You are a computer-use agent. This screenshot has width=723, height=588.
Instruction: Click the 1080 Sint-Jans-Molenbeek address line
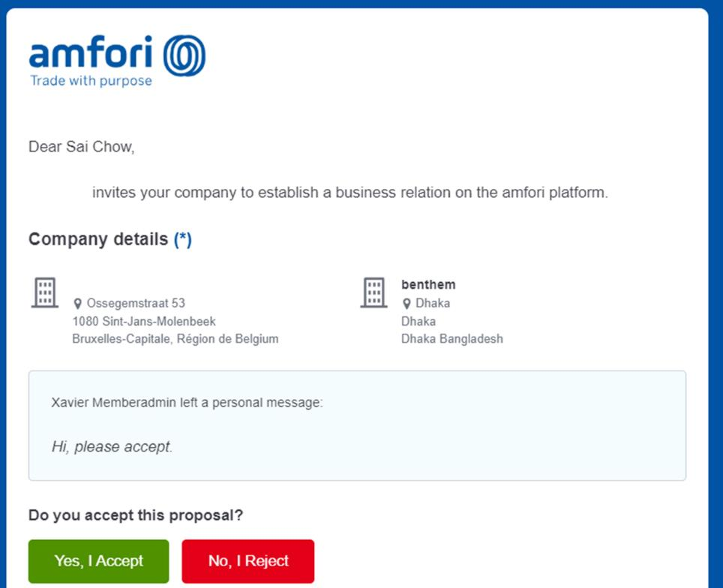[144, 321]
